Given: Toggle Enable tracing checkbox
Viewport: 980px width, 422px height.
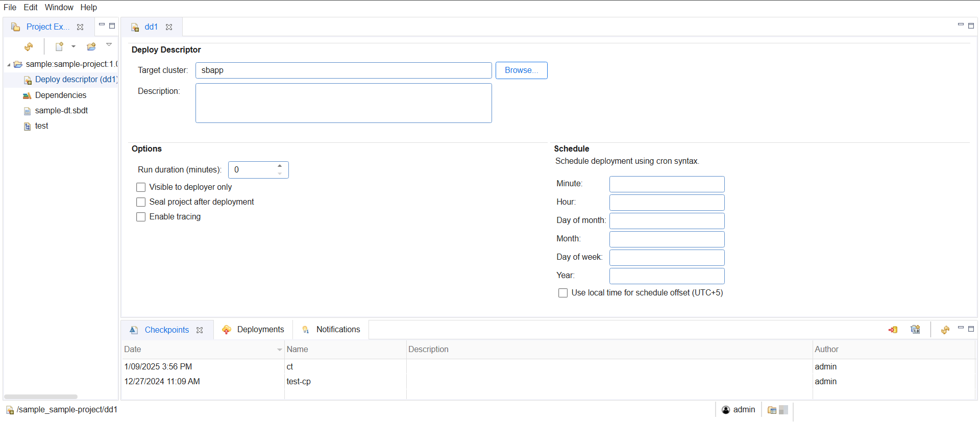Looking at the screenshot, I should tap(141, 217).
